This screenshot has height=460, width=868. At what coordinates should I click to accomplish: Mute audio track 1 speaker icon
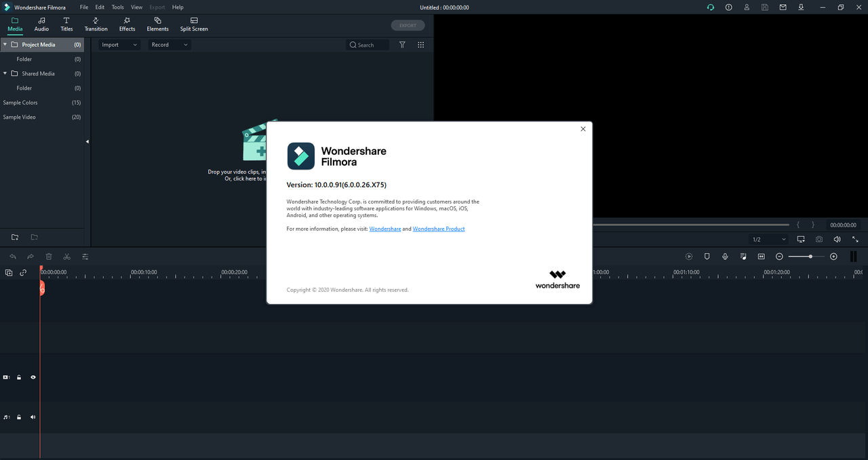point(33,417)
